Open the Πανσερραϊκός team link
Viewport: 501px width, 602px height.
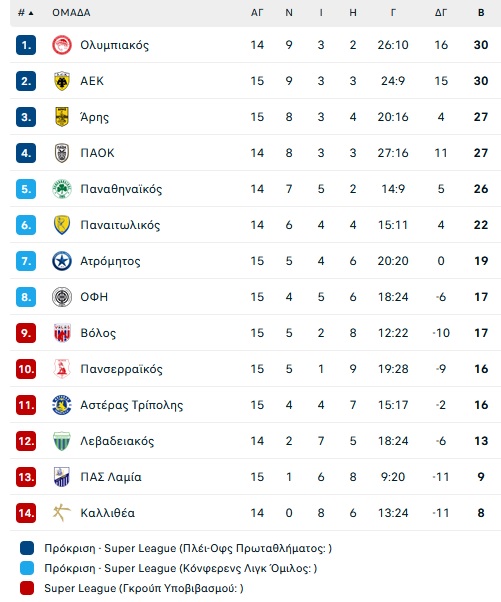(121, 369)
